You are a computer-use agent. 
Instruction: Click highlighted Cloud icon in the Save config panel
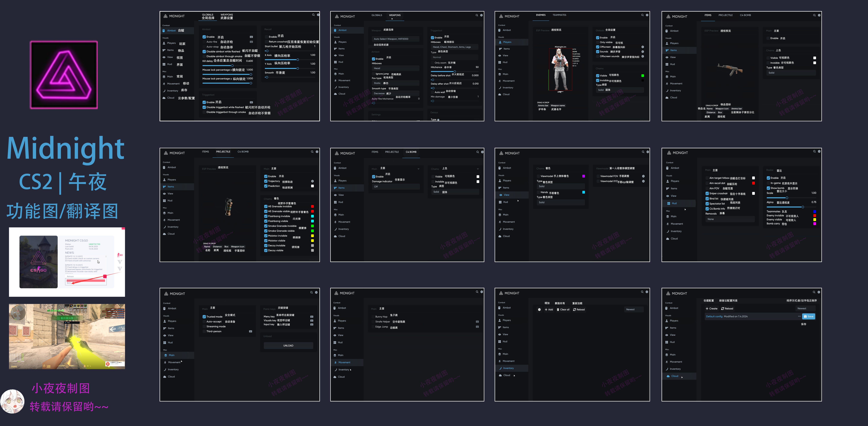668,376
